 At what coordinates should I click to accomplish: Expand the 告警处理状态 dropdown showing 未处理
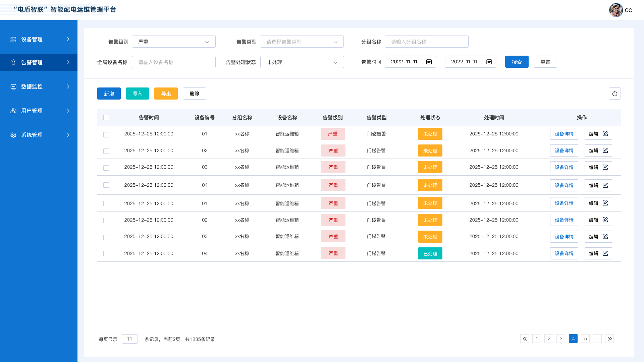coord(302,62)
